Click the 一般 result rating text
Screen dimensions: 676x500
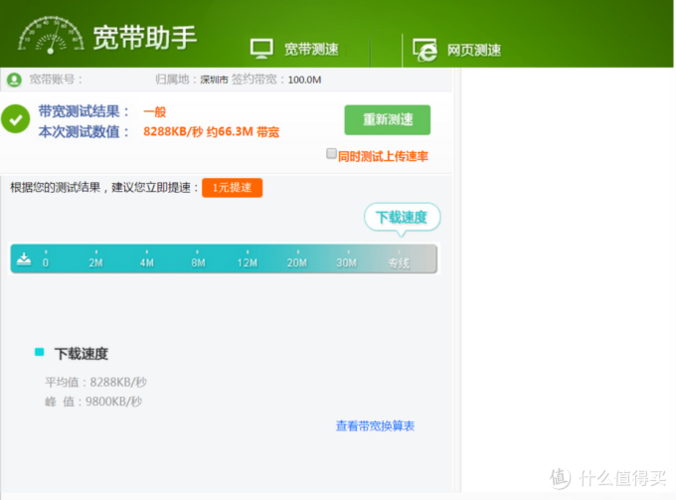coord(154,112)
